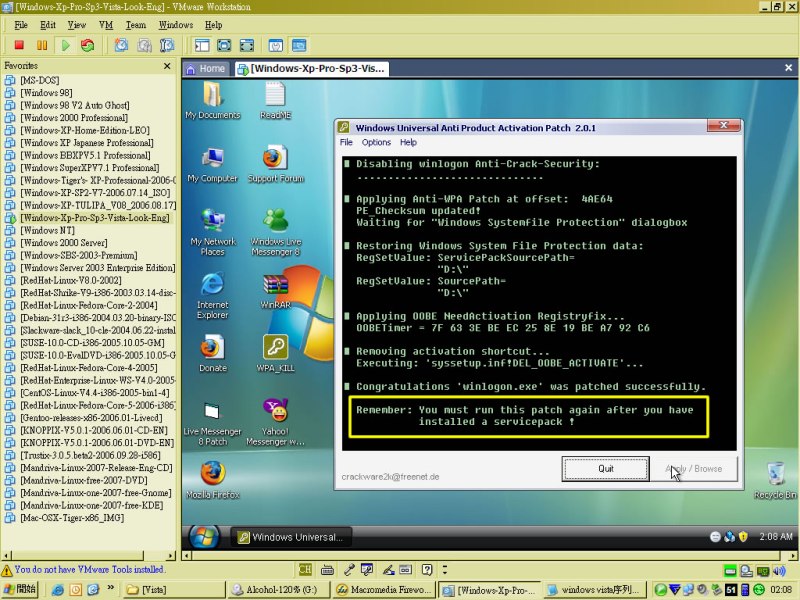
Task: Click the red Power Off toolbar button
Action: click(x=19, y=45)
